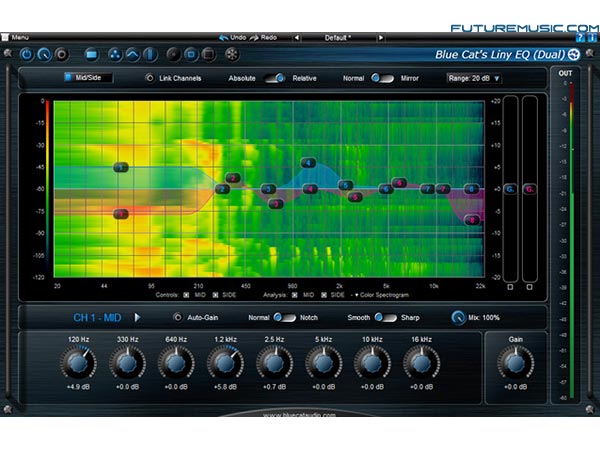The width and height of the screenshot is (600, 450).
Task: Select red band 6 node on graph
Action: pos(399,183)
